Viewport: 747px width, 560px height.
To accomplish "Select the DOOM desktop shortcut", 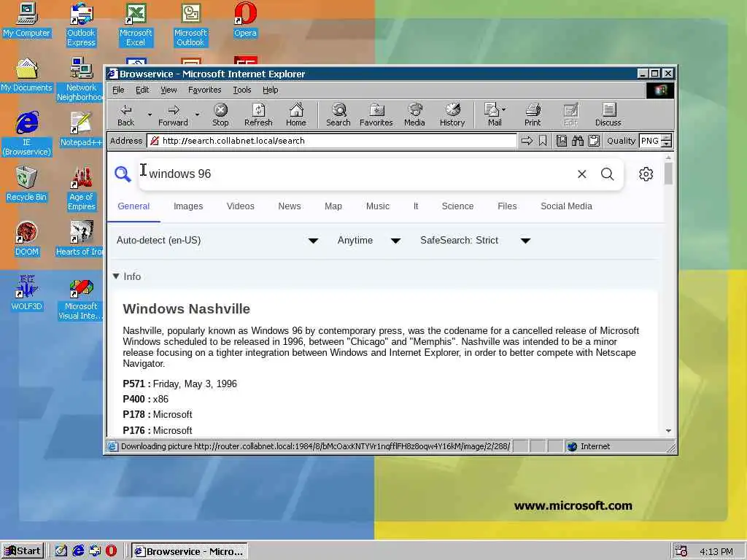I will pos(26,239).
